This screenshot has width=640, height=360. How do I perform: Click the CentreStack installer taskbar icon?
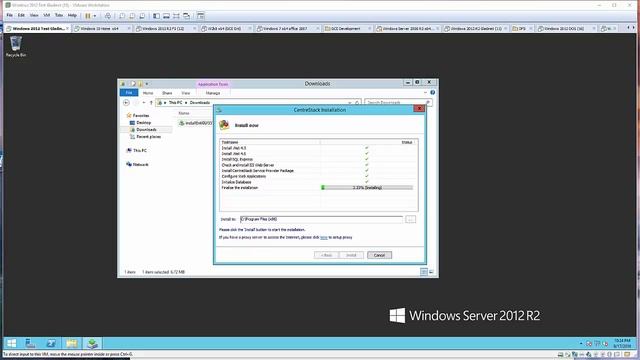tap(92, 343)
